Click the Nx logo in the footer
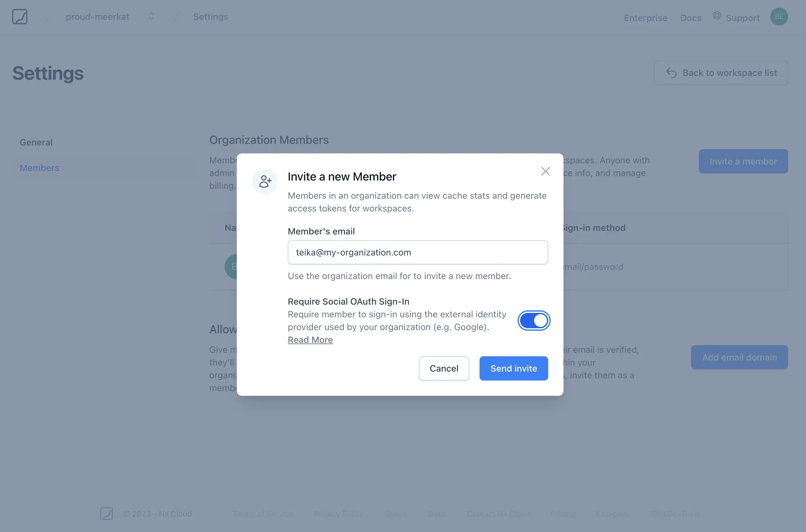The height and width of the screenshot is (532, 806). pos(106,514)
